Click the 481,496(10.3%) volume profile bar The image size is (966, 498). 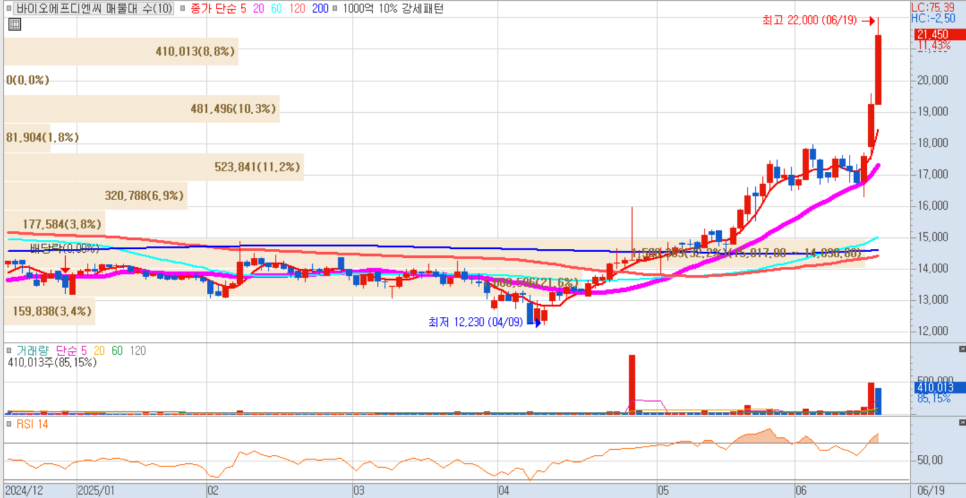pyautogui.click(x=142, y=108)
